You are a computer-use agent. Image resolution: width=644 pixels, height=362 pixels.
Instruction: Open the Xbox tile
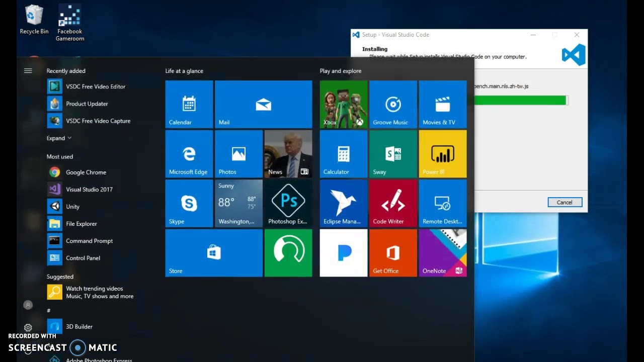[x=344, y=104]
